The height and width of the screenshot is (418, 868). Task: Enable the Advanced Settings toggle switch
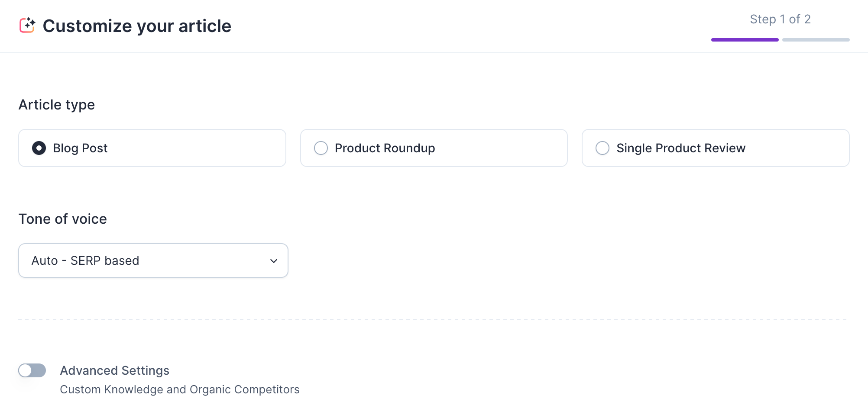(32, 370)
